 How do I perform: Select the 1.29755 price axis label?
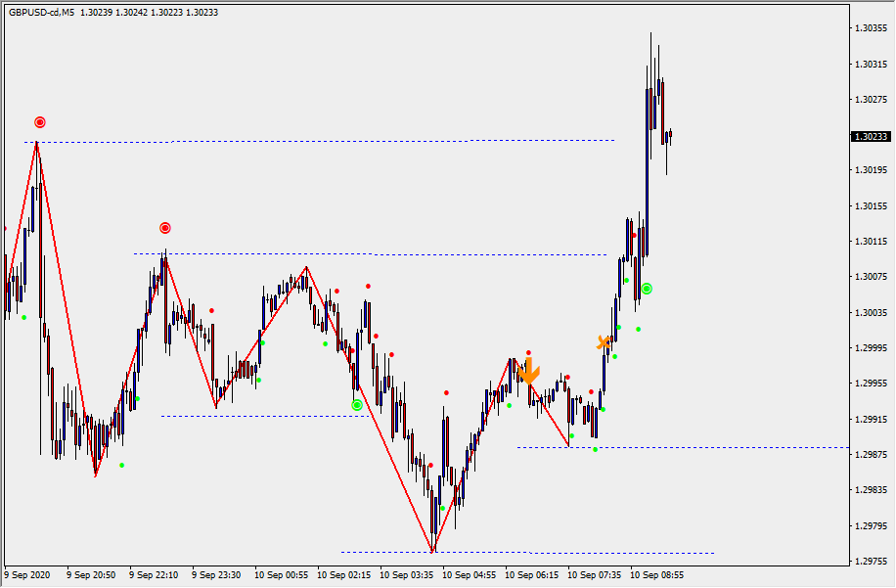tap(871, 562)
